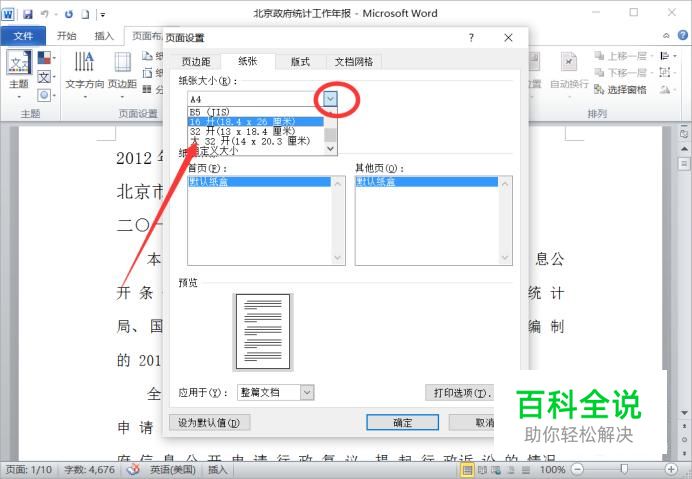
Task: Click the 100% zoom level
Action: [552, 470]
